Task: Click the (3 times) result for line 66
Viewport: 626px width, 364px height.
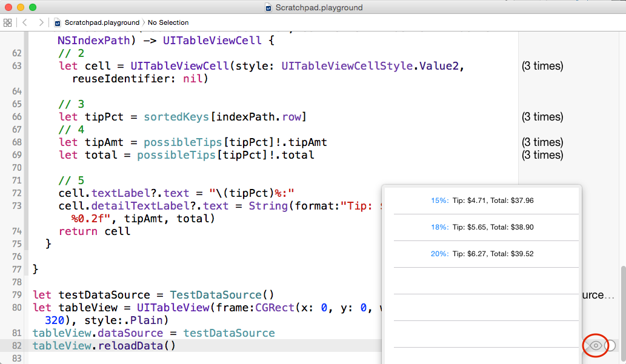Action: [542, 117]
